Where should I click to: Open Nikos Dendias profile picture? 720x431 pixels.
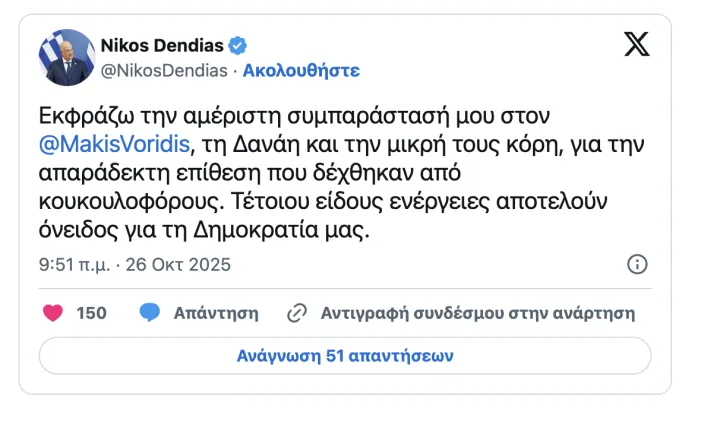point(67,57)
